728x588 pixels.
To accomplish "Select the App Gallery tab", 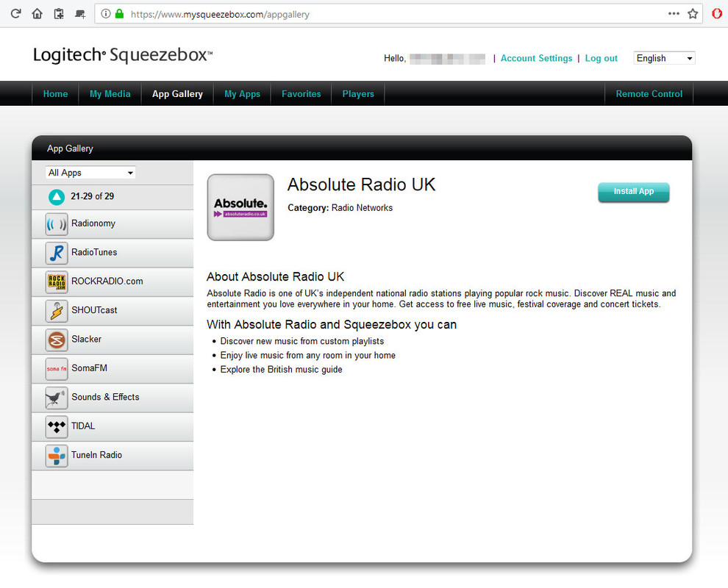I will [177, 94].
